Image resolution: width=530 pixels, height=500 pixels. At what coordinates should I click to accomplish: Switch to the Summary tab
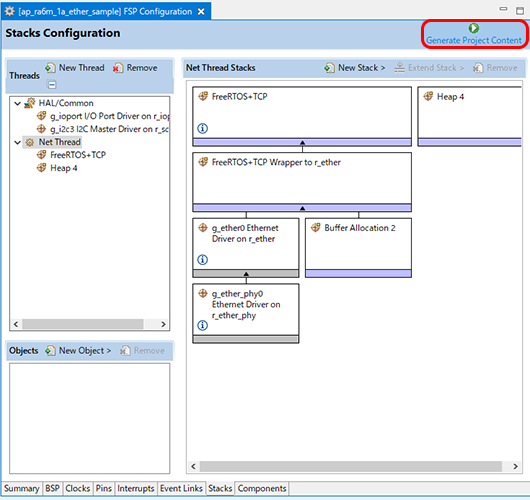pos(22,489)
